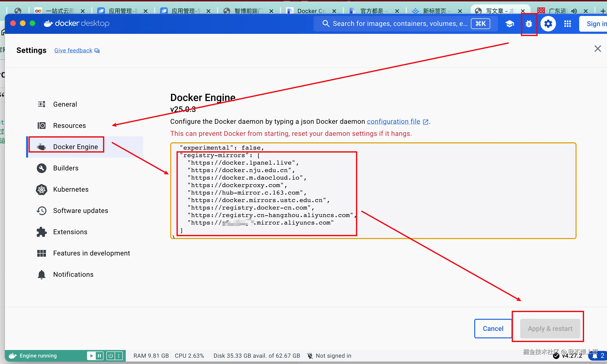Click the Notifications bell icon in sidebar

click(x=41, y=275)
